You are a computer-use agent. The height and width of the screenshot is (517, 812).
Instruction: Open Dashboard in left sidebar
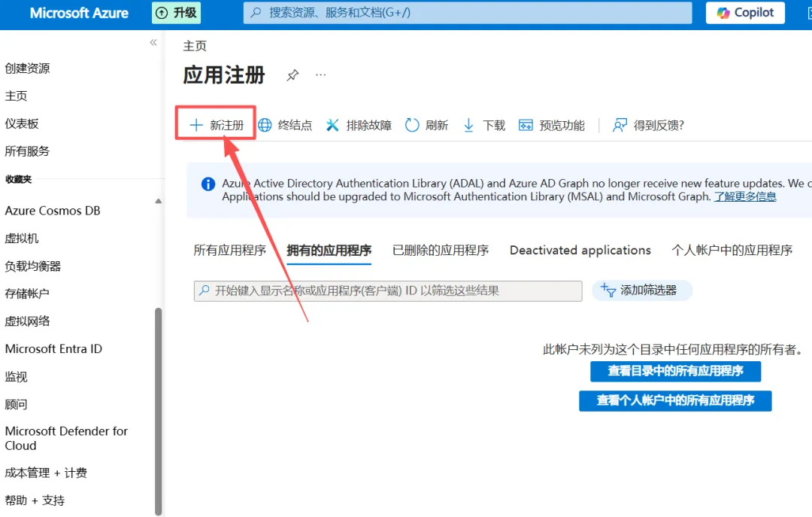[22, 123]
